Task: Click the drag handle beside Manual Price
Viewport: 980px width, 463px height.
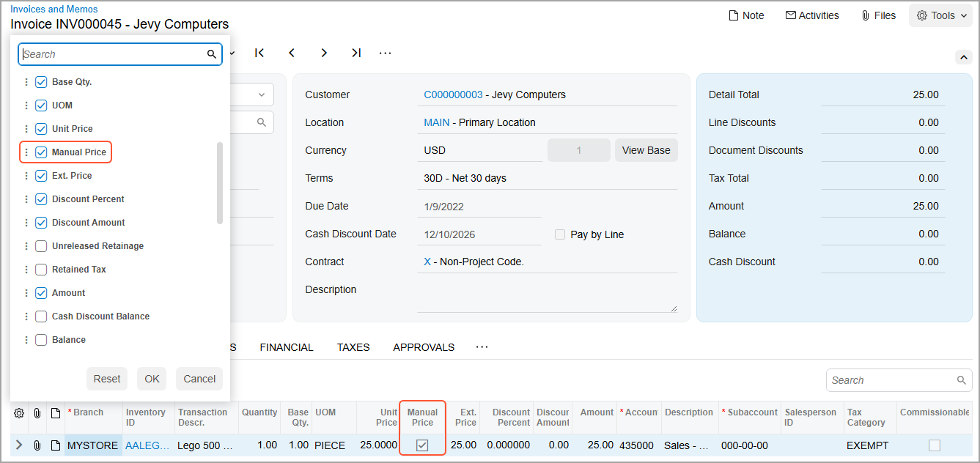Action: (x=26, y=152)
